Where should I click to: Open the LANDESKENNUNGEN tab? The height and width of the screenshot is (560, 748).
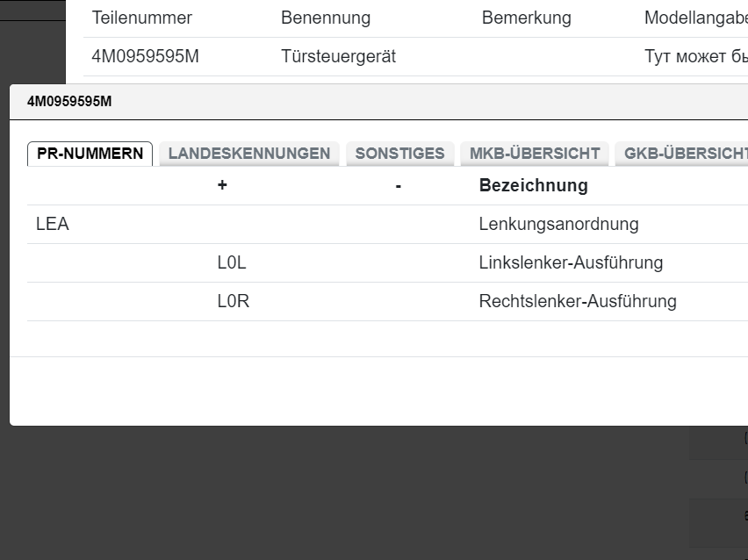tap(249, 154)
